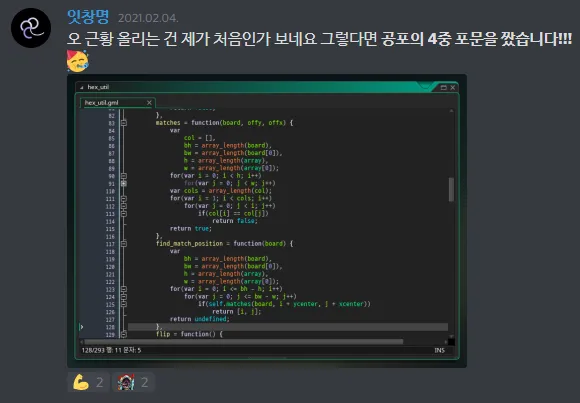Add the custom character emoji reaction

(133, 382)
